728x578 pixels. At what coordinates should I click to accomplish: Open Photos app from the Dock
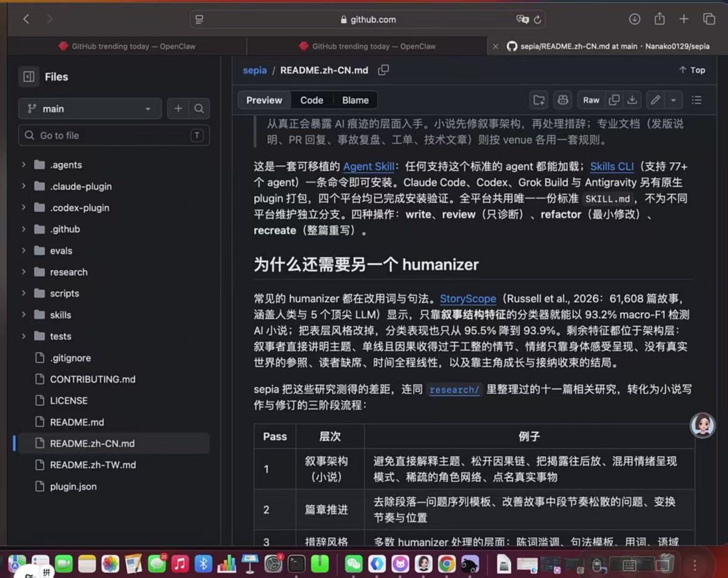pyautogui.click(x=110, y=563)
